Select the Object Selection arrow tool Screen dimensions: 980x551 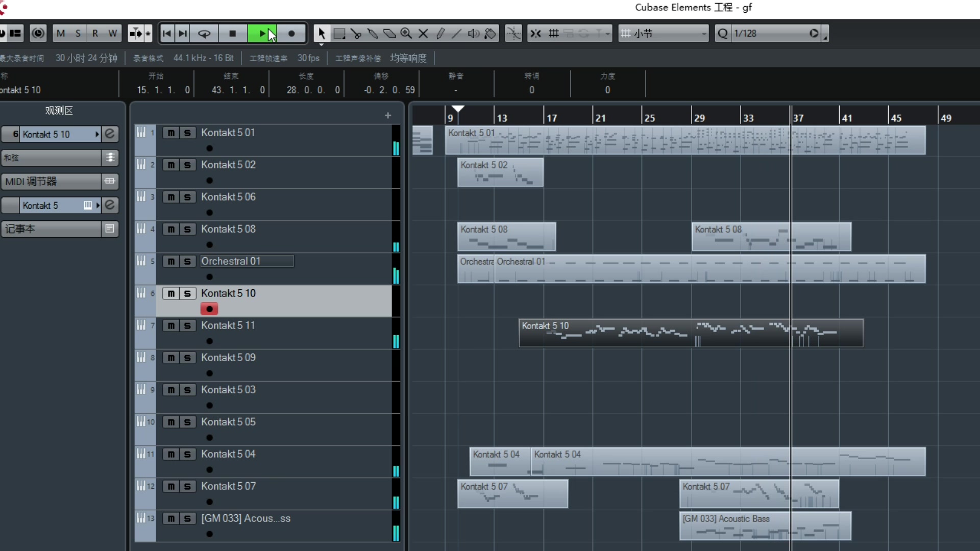(x=321, y=34)
